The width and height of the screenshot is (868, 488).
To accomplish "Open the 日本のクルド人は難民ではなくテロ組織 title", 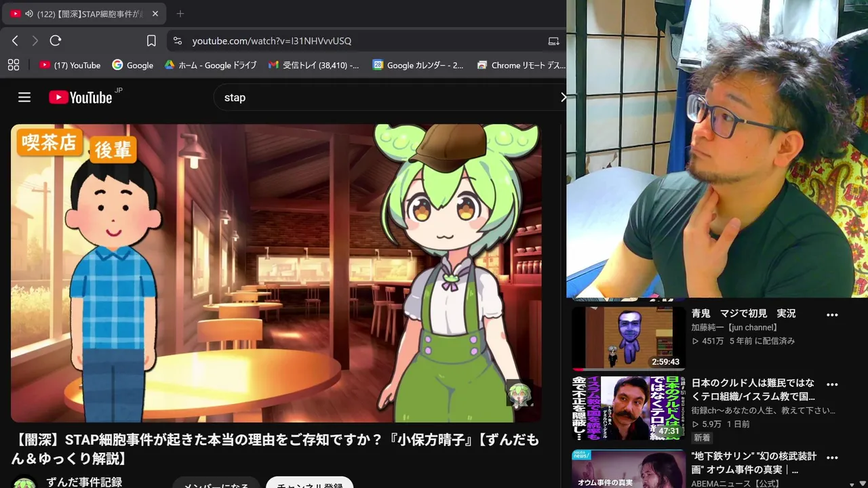I will click(x=753, y=390).
